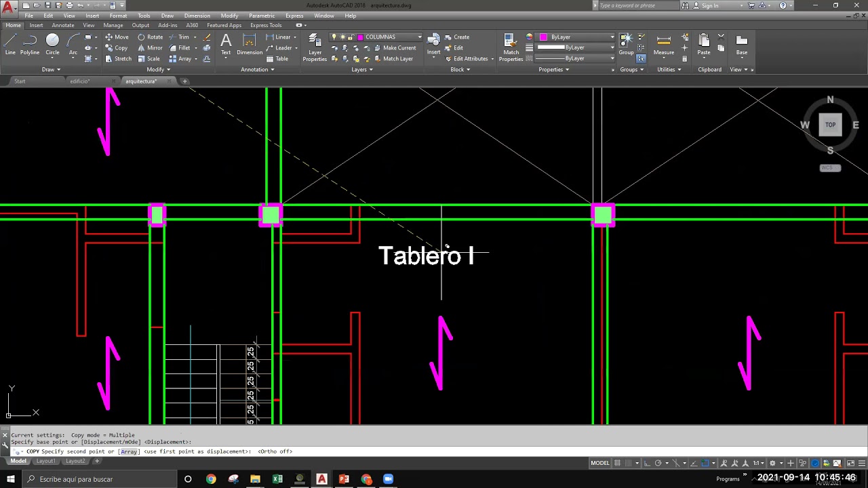Open the Insert ribbon tab
This screenshot has height=488, width=868.
click(x=36, y=25)
